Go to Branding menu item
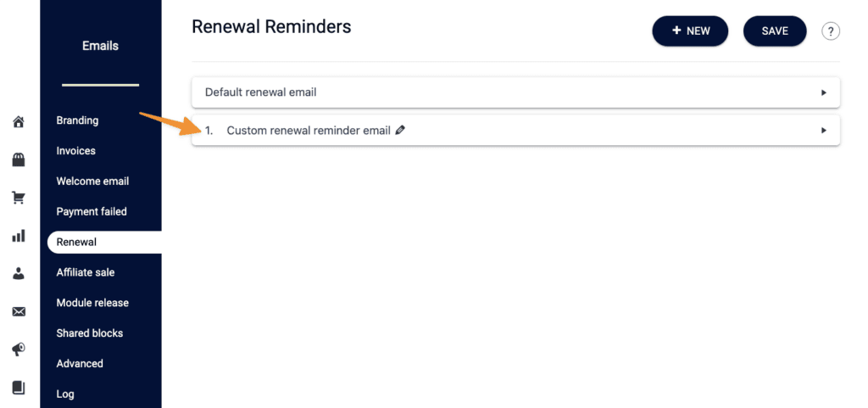 (x=77, y=120)
